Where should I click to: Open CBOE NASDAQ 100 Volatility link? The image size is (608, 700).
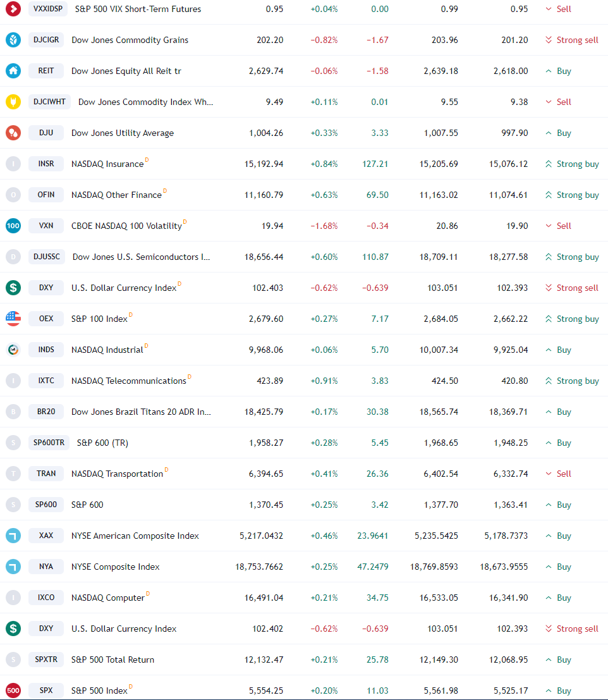126,226
